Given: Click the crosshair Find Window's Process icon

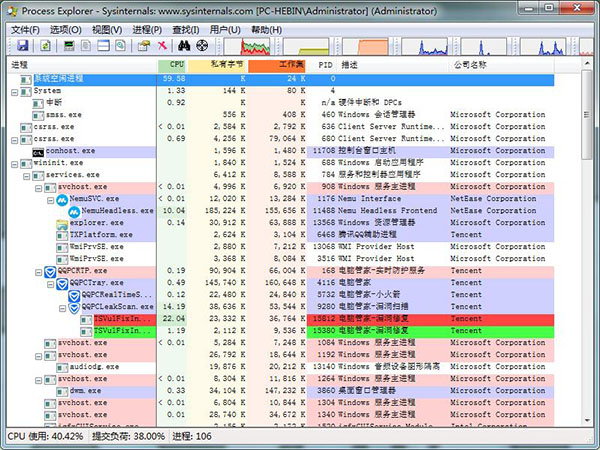Looking at the screenshot, I should point(203,46).
